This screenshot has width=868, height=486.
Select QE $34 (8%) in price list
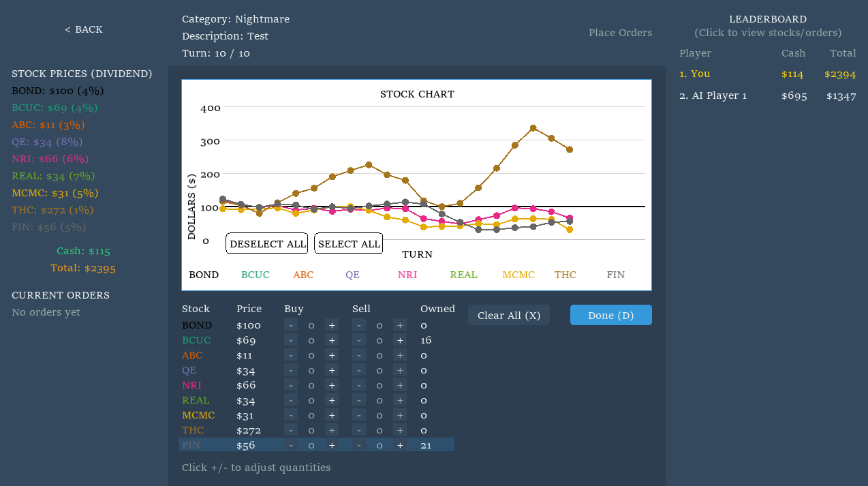[47, 142]
